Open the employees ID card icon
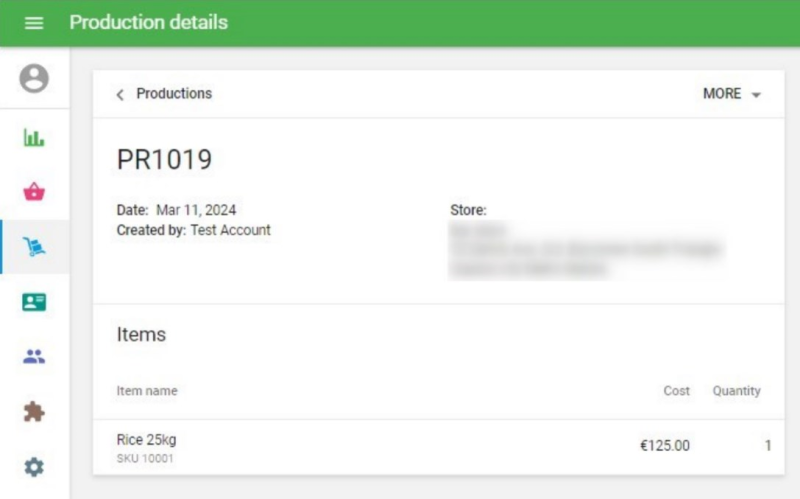Image resolution: width=800 pixels, height=499 pixels. pos(34,302)
